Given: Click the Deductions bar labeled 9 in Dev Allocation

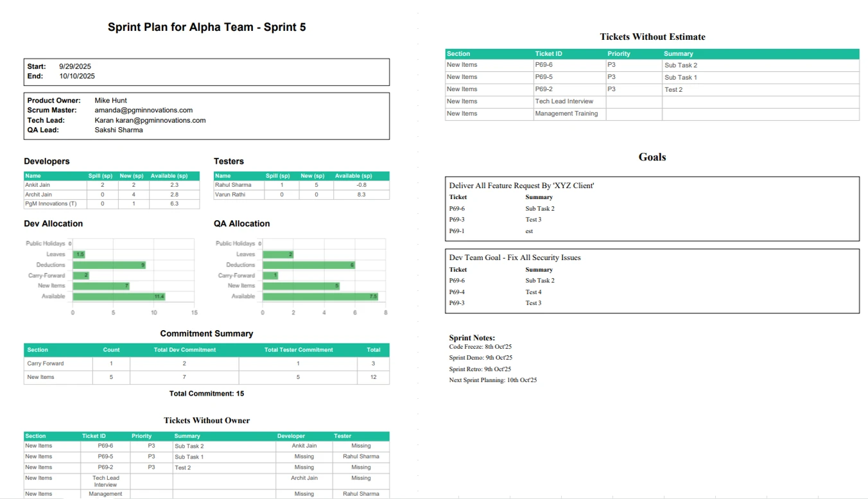Looking at the screenshot, I should coord(109,265).
